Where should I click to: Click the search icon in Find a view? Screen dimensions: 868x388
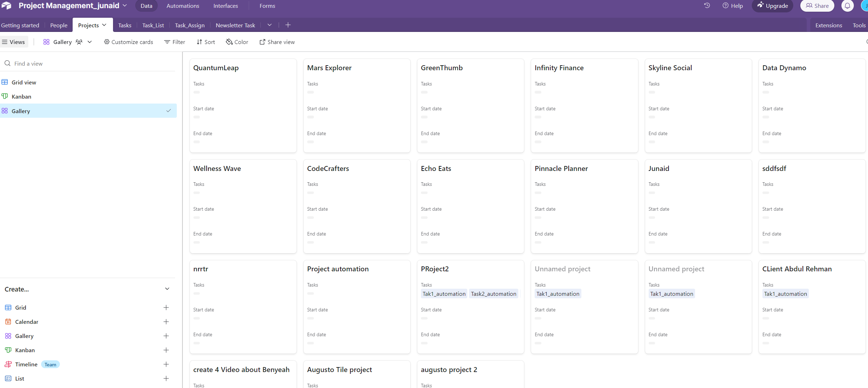(7, 63)
